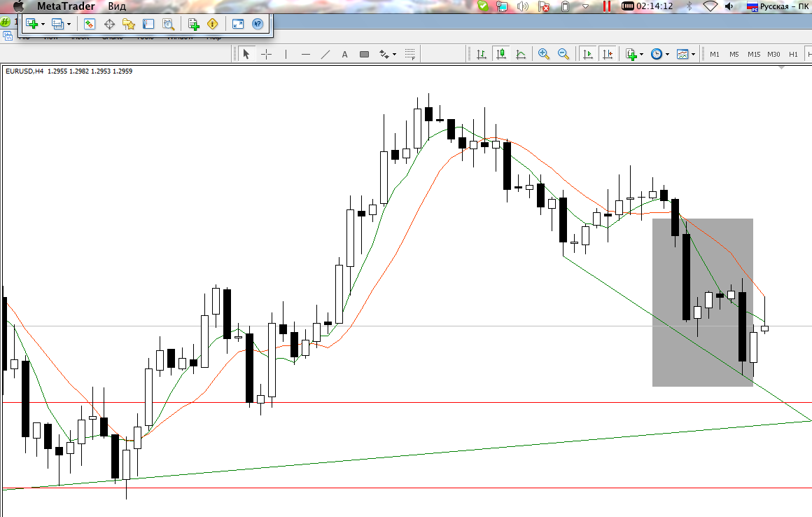
Task: Click the Profiles icon
Action: [57, 24]
